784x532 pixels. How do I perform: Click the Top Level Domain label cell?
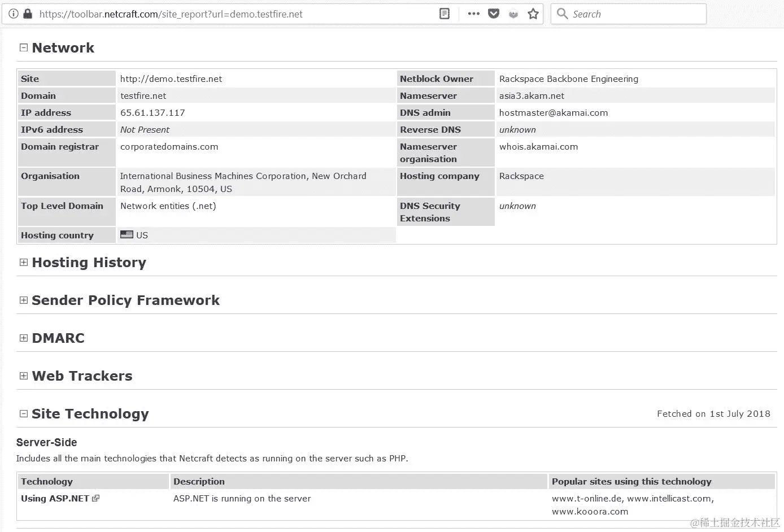pyautogui.click(x=67, y=212)
